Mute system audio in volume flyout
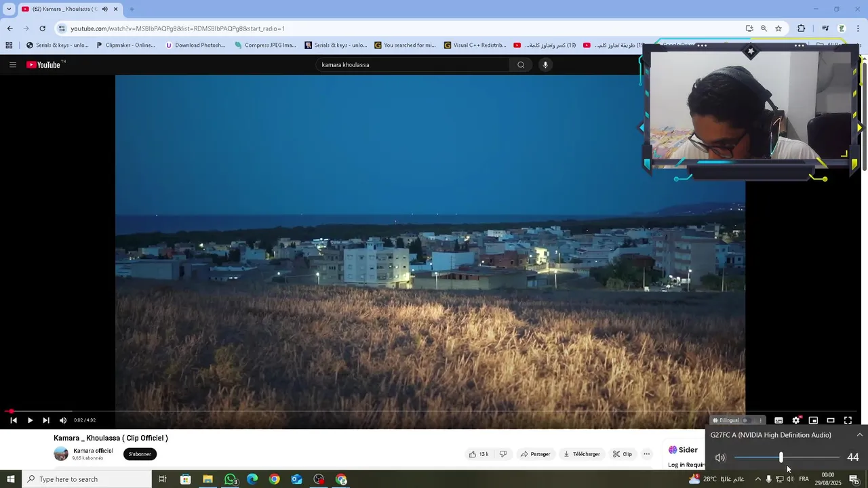Viewport: 868px width, 488px height. point(720,457)
